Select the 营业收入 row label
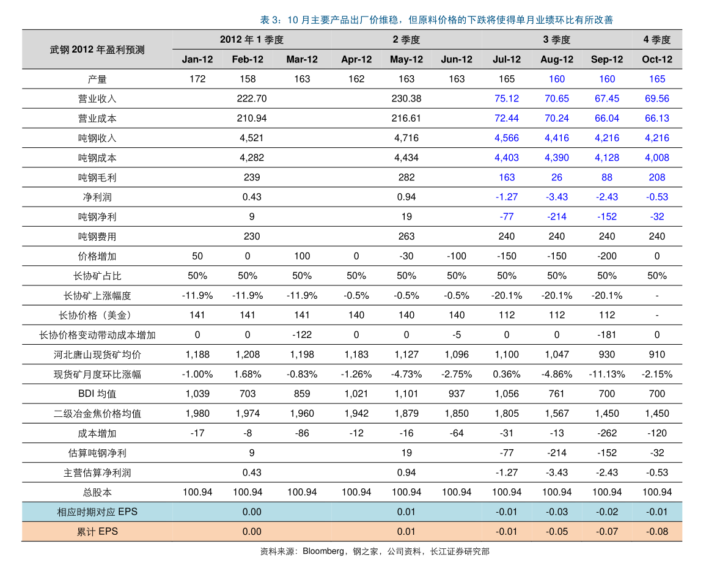Viewport: 728px width, 569px height. [x=97, y=99]
